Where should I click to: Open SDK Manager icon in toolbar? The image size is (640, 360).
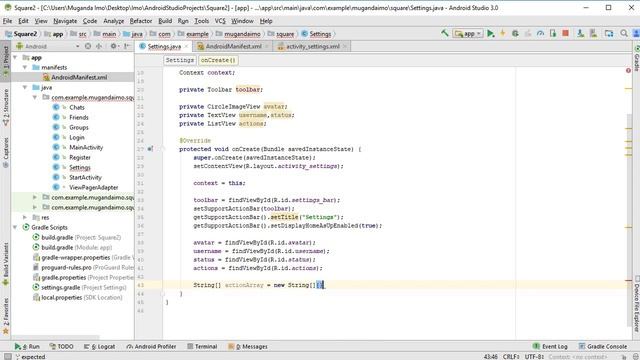[593, 33]
